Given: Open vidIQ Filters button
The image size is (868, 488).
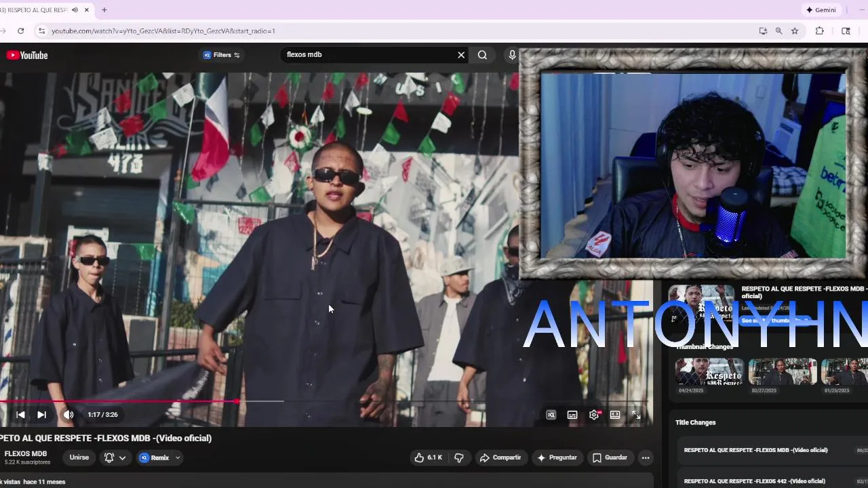Looking at the screenshot, I should click(222, 55).
